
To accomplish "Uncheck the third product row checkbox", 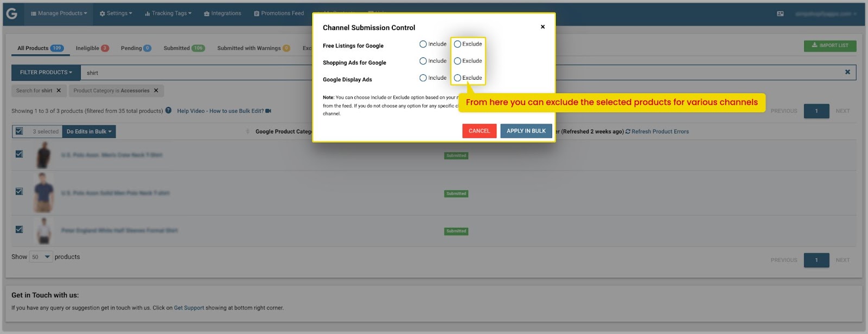I will 19,229.
